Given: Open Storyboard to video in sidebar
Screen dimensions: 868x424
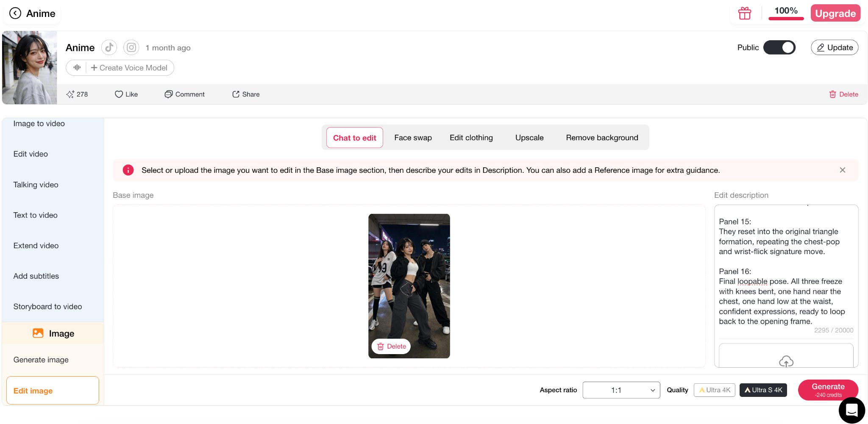Looking at the screenshot, I should 47,307.
